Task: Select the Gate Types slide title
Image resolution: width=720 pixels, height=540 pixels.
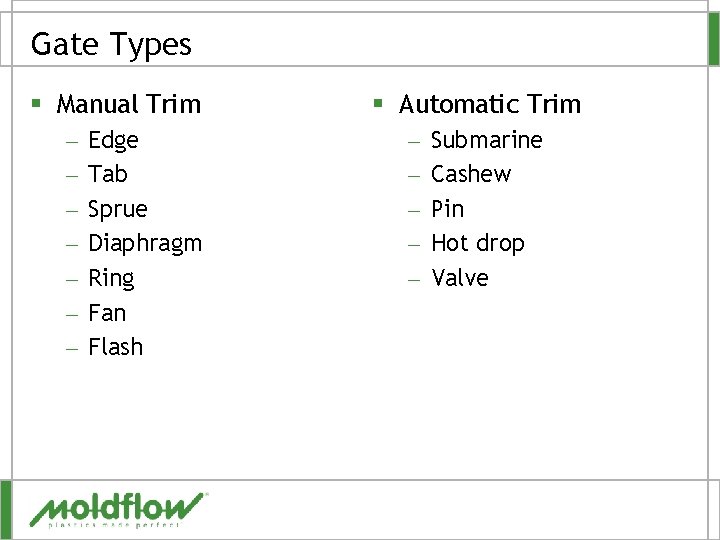Action: point(111,44)
